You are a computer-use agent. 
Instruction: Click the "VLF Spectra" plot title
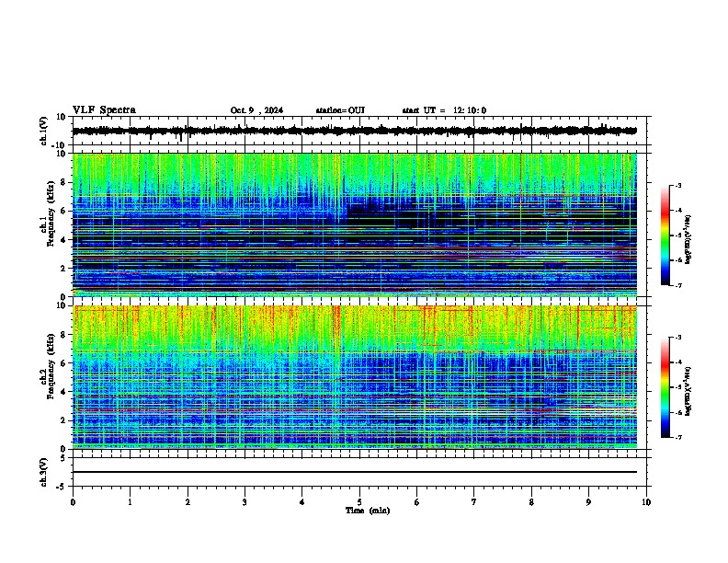click(104, 110)
